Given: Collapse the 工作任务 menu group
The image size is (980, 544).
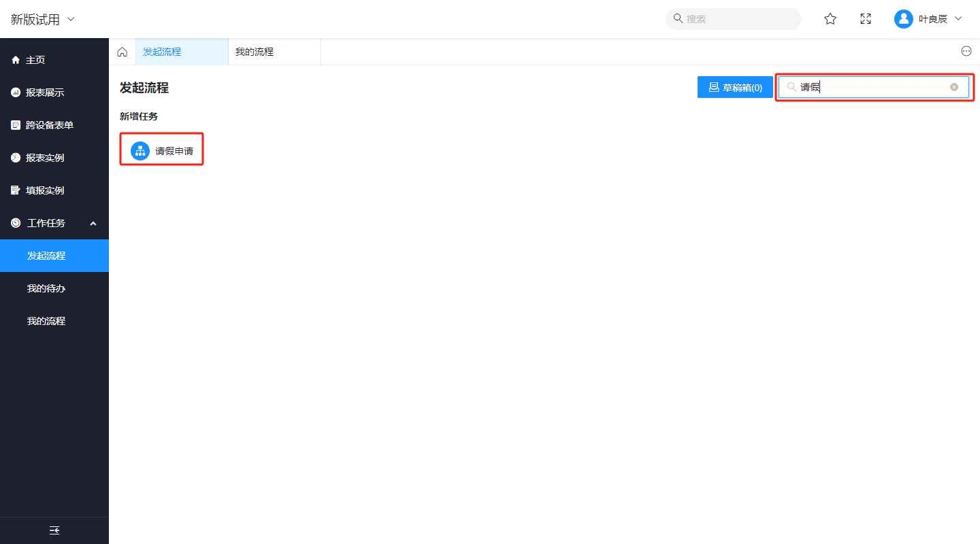Looking at the screenshot, I should [x=93, y=223].
